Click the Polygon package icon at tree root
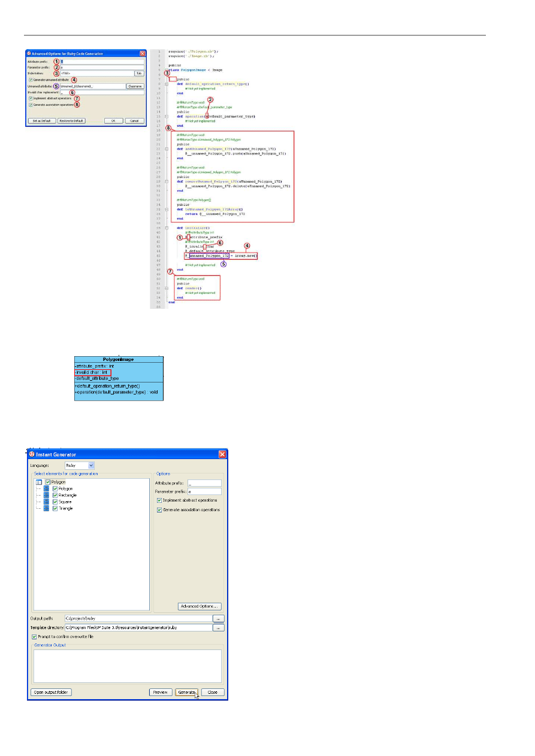 tap(39, 482)
